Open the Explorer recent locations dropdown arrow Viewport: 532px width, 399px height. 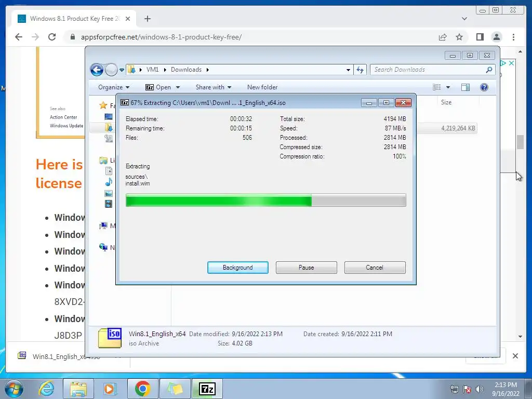[122, 70]
